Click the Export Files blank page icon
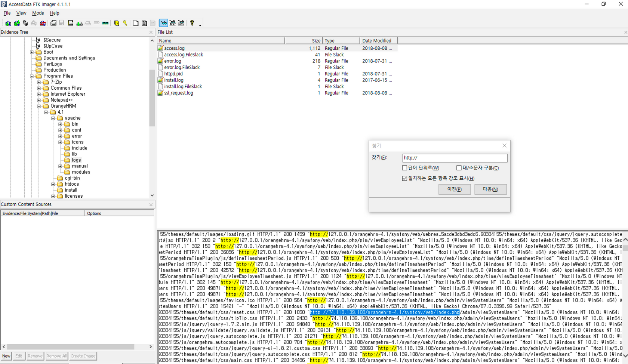This screenshot has height=364, width=628. (x=135, y=23)
